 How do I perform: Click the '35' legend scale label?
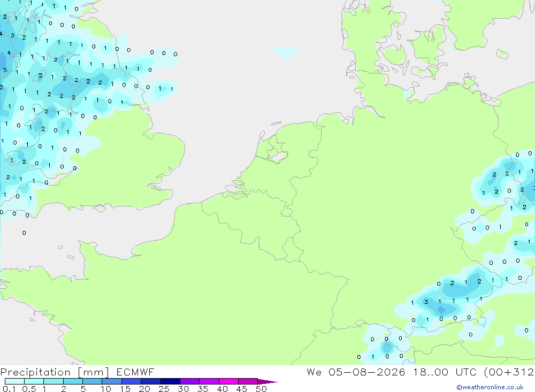203,389
